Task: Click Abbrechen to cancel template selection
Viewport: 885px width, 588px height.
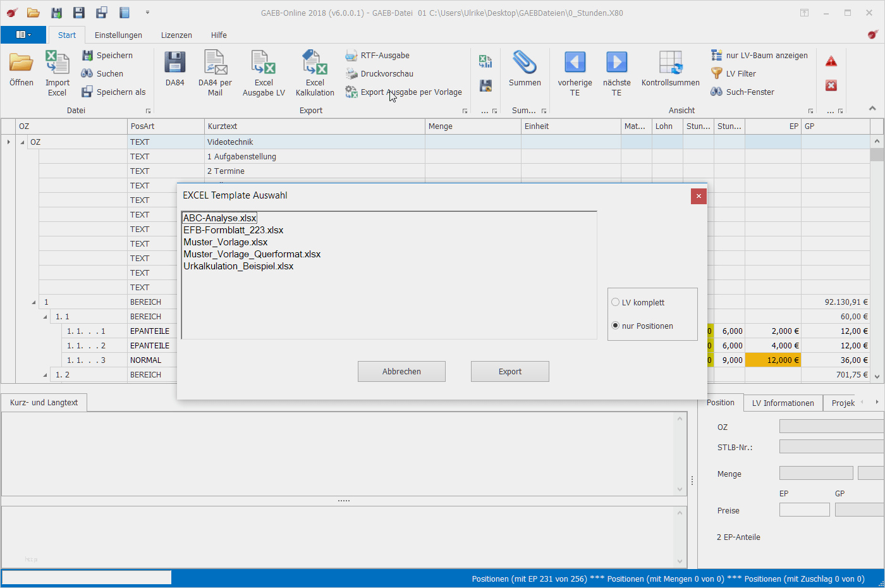Action: tap(401, 372)
